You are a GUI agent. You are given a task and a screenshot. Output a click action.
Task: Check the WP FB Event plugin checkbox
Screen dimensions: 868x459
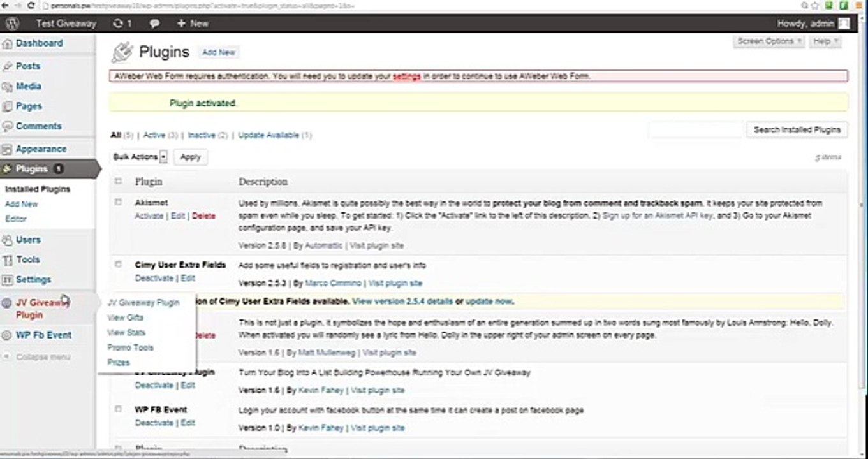pyautogui.click(x=118, y=409)
